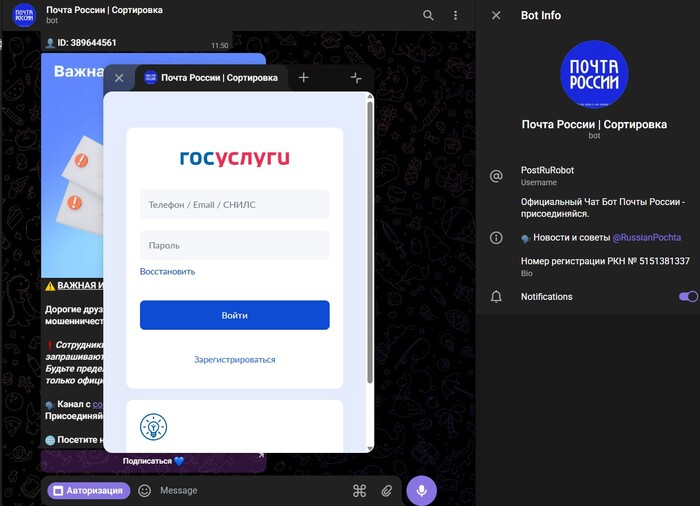700x506 pixels.
Task: Open the emoji picker
Action: tap(145, 491)
